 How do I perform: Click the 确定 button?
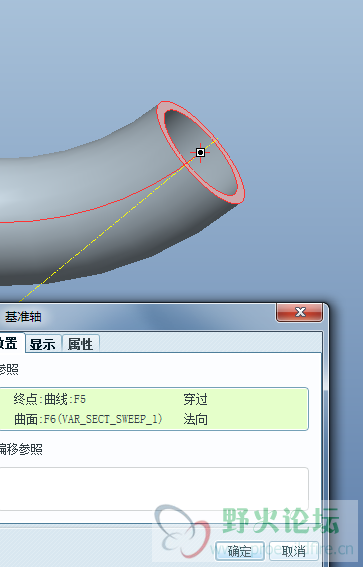click(240, 551)
